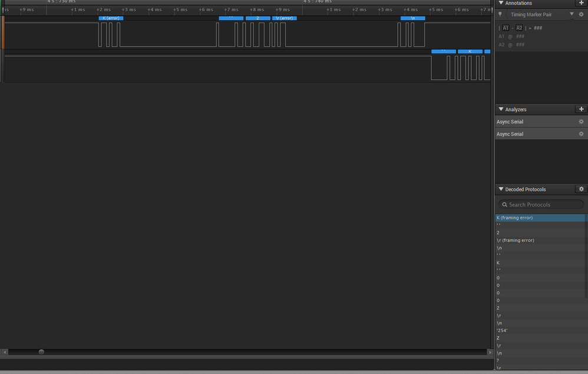Focus the Search Protocols field
588x374 pixels.
541,205
